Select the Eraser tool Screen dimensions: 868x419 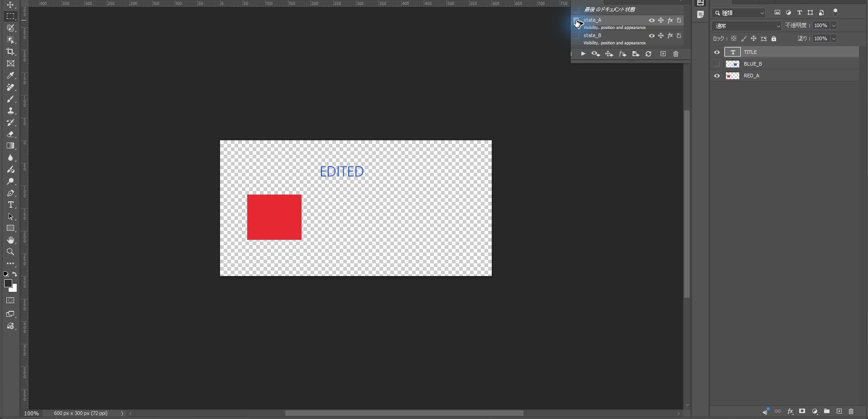(x=10, y=134)
